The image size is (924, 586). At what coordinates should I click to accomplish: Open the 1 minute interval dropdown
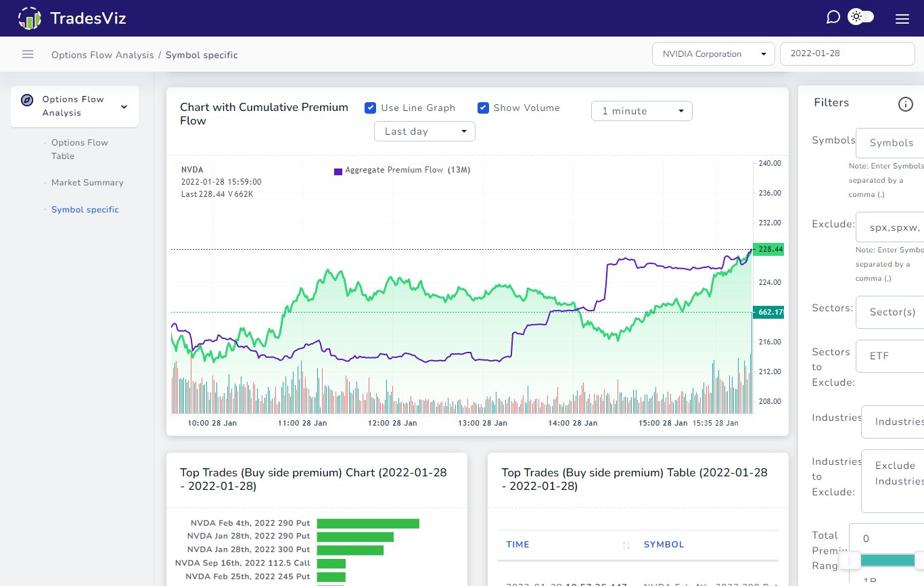point(642,111)
